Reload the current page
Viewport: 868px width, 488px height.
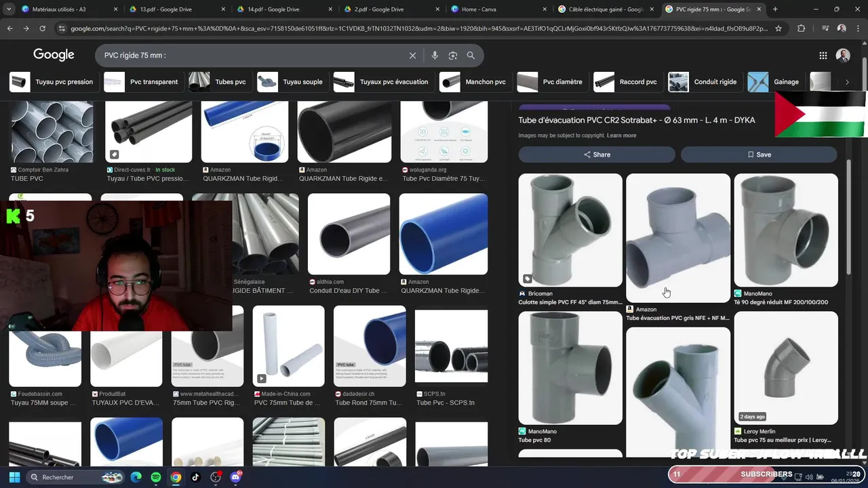pyautogui.click(x=42, y=28)
